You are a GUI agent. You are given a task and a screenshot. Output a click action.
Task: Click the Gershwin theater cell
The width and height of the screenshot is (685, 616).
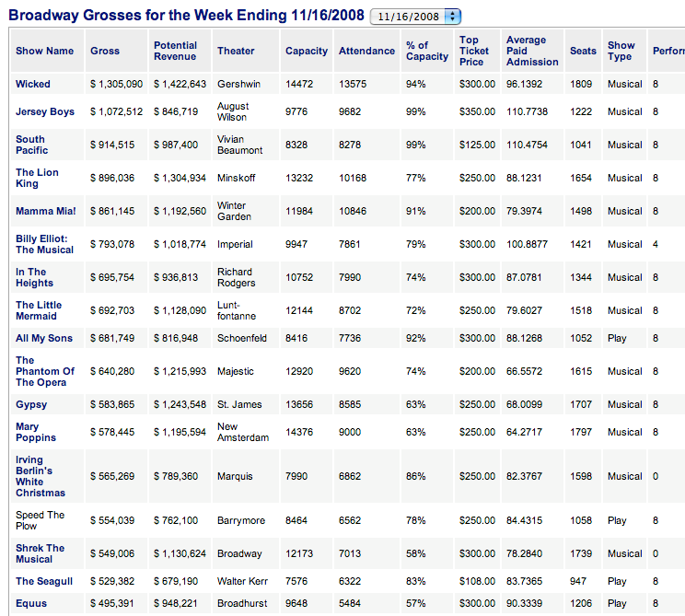pos(239,84)
